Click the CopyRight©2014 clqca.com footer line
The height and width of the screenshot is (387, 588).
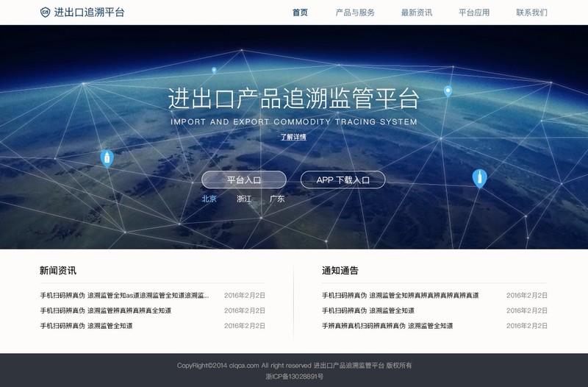tap(295, 365)
